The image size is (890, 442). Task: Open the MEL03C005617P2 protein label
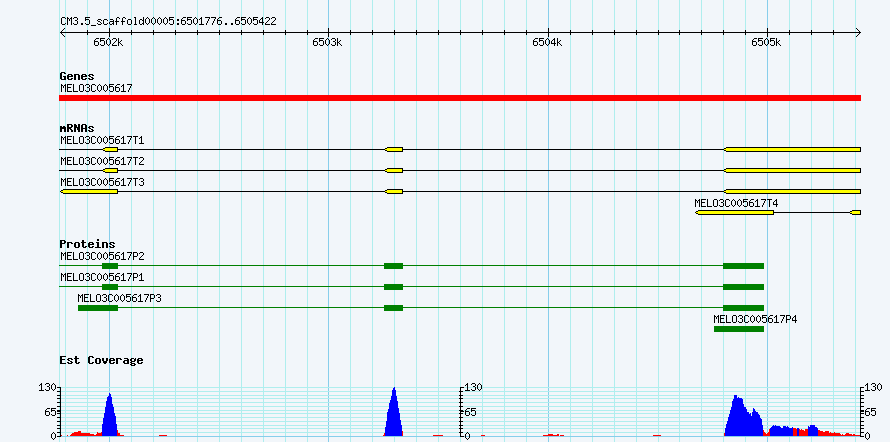tap(102, 256)
